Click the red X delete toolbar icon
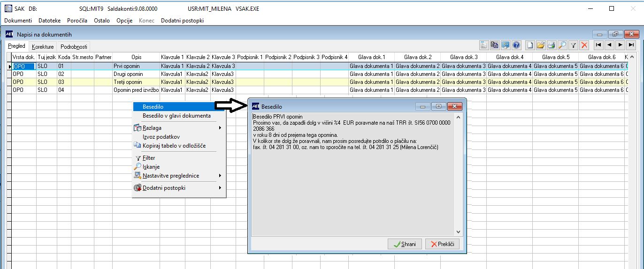The width and height of the screenshot is (644, 269). point(584,45)
